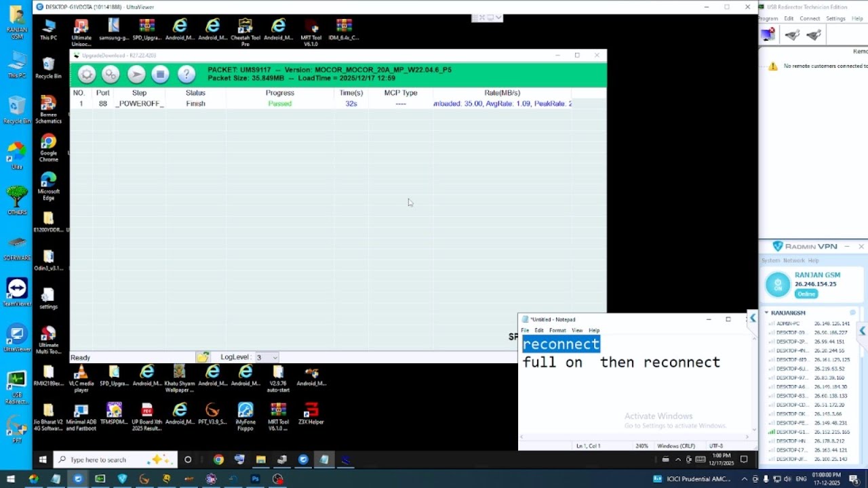Open Radmin VPN System menu

(x=770, y=260)
